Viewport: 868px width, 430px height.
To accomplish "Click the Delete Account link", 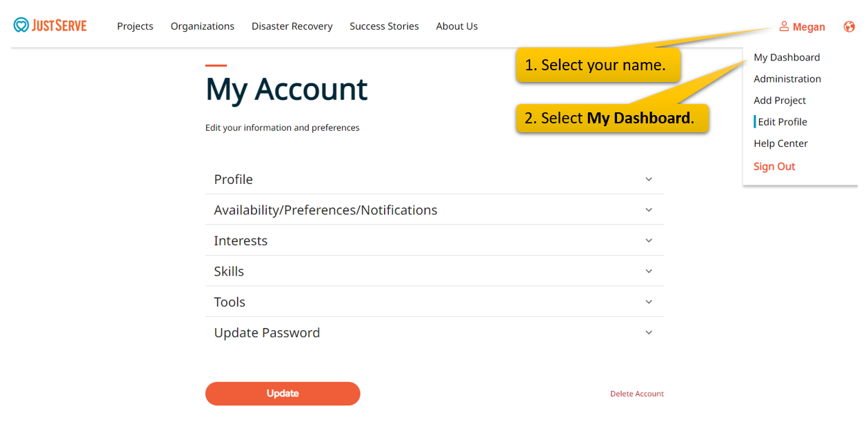I will pyautogui.click(x=637, y=394).
